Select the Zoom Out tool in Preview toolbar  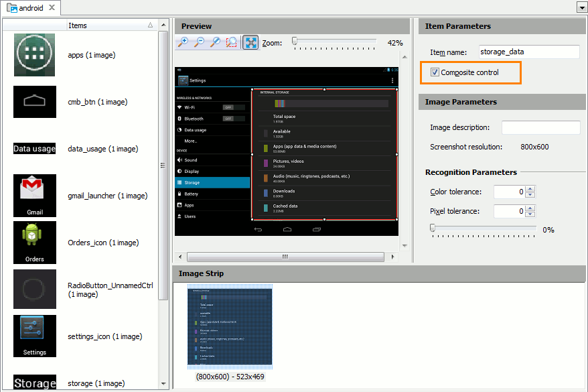pos(199,42)
